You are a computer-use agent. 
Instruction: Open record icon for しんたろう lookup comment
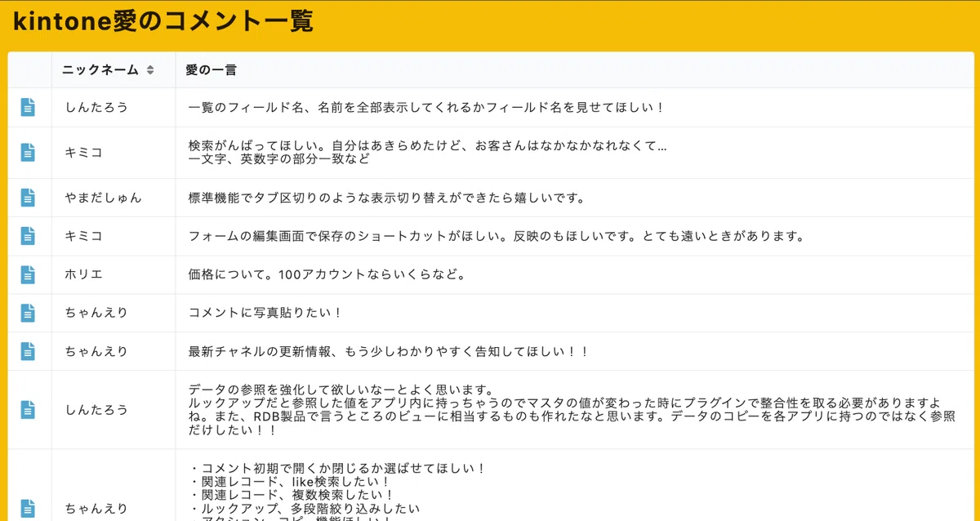tap(29, 410)
